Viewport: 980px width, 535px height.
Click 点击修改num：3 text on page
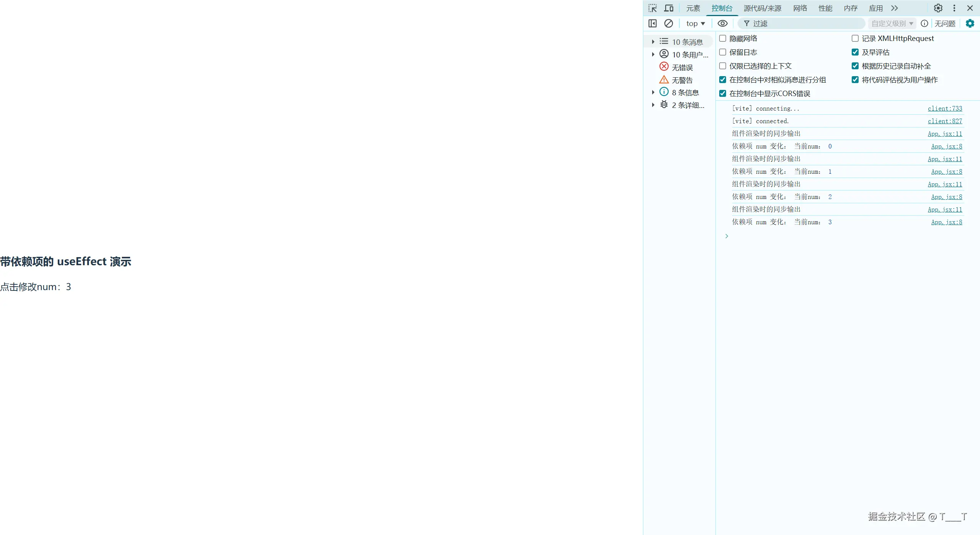[x=36, y=287]
